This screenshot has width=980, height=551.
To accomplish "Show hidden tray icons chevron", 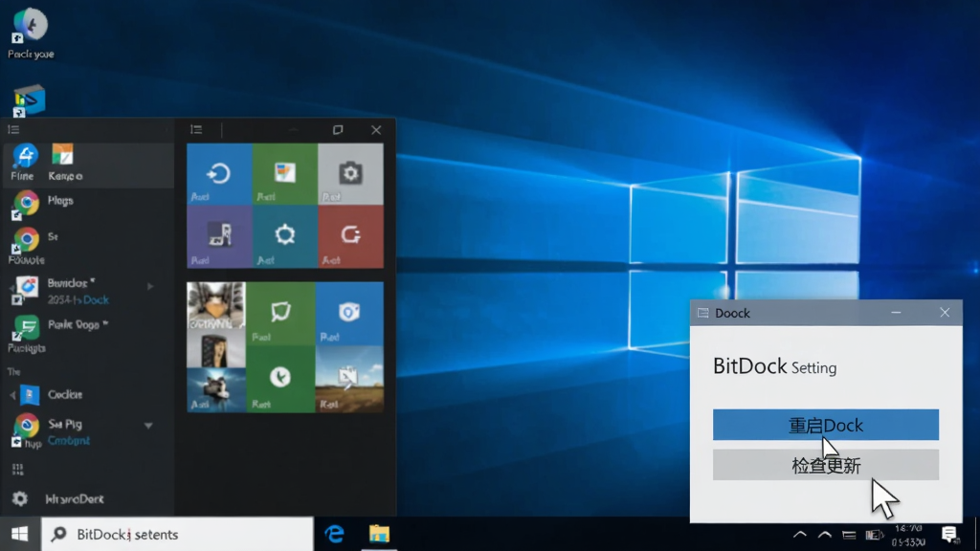I will click(x=799, y=535).
